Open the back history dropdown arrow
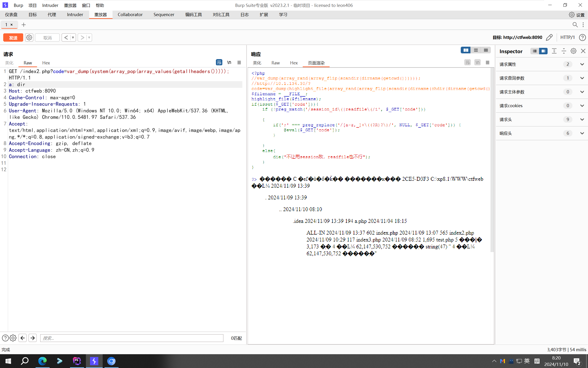Screen dimensions: 588x368 click(73, 37)
